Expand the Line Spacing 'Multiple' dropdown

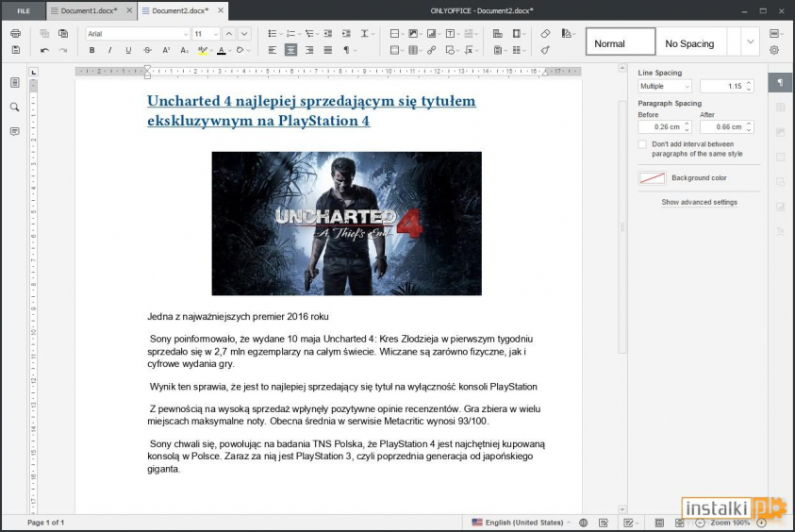click(665, 86)
